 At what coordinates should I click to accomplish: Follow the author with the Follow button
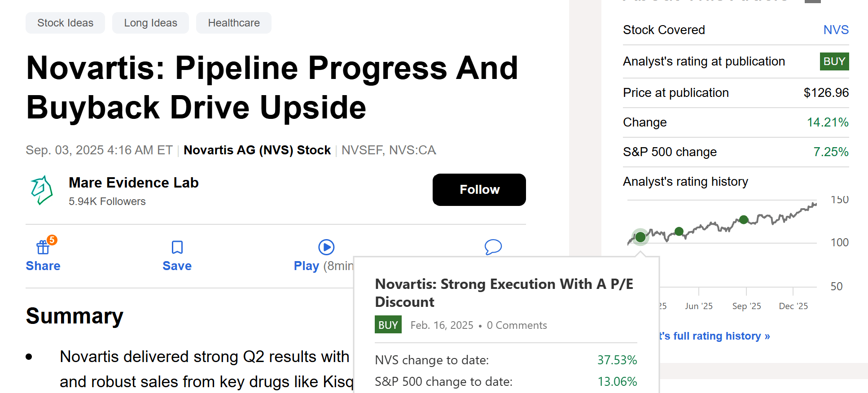click(479, 190)
